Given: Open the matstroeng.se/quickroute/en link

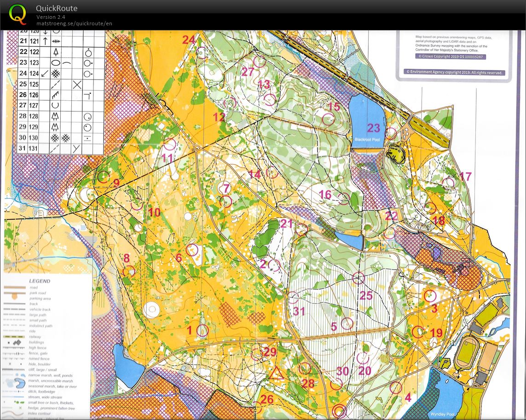Looking at the screenshot, I should pos(74,23).
